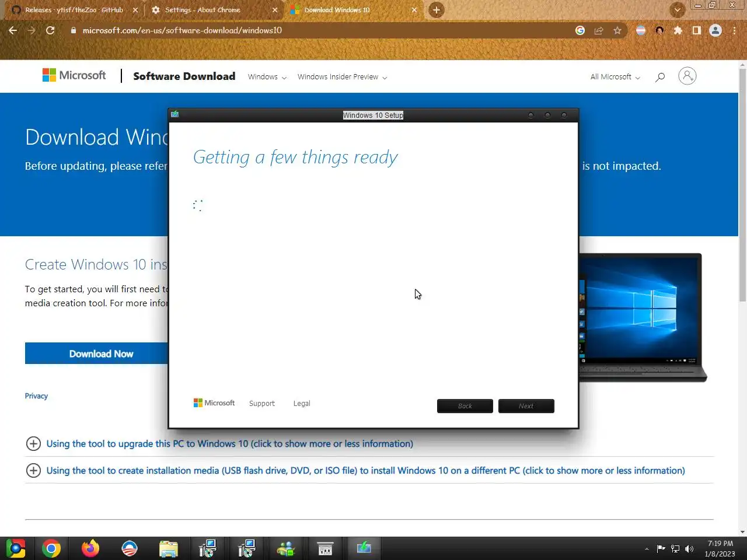Click the Windows 10 Setup title bar icon

(x=174, y=114)
